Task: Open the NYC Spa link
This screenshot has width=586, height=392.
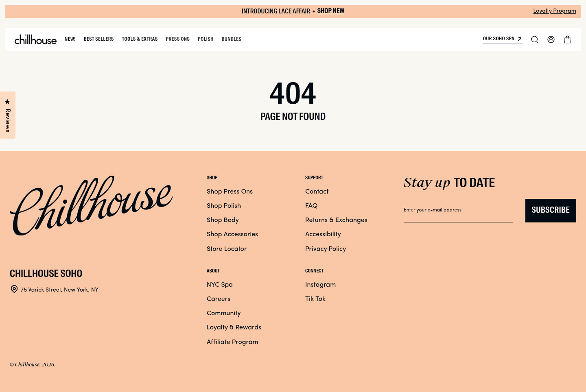Action: (x=220, y=285)
